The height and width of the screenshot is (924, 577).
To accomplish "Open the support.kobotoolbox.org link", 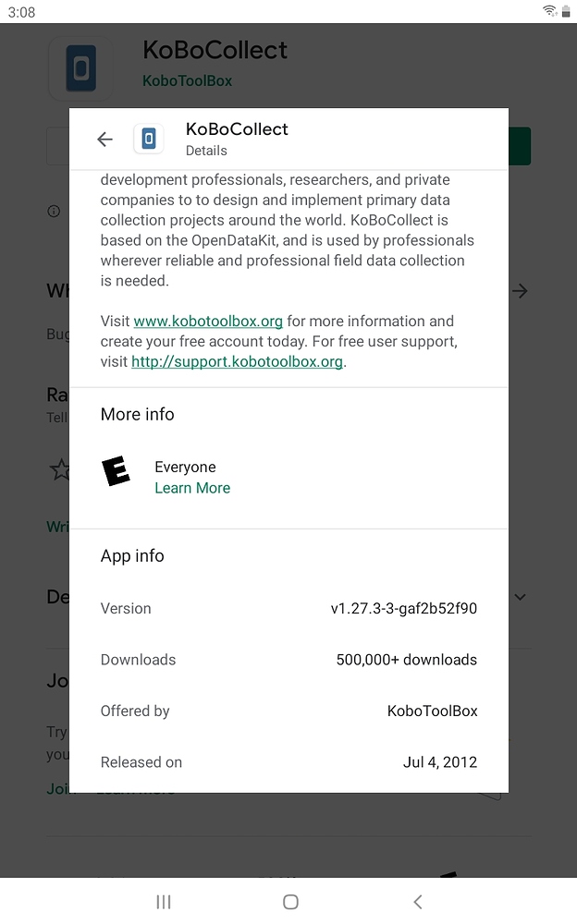I will click(235, 362).
